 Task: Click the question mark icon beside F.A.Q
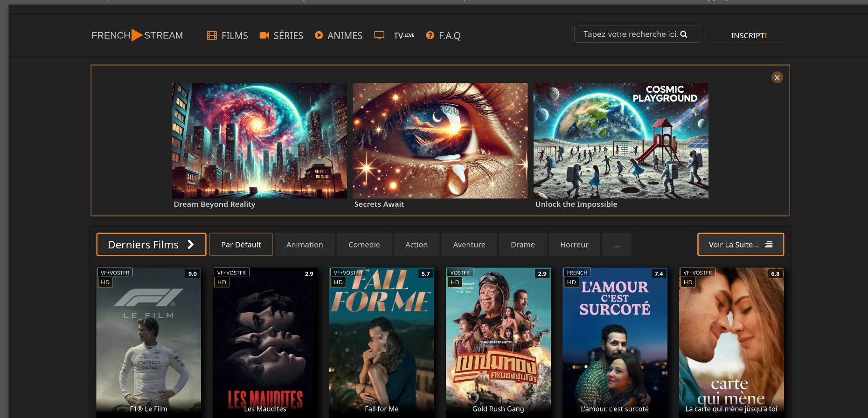(x=430, y=35)
